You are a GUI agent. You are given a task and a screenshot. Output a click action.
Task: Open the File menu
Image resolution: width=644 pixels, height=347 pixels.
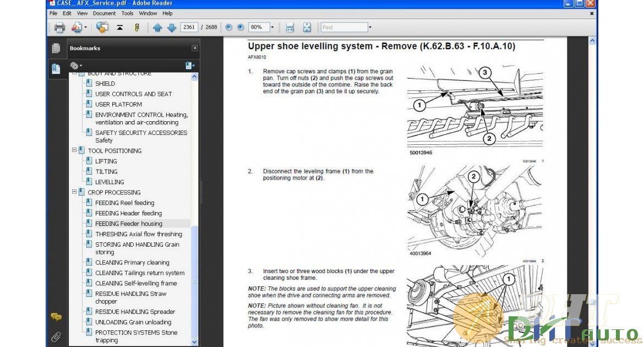point(53,13)
